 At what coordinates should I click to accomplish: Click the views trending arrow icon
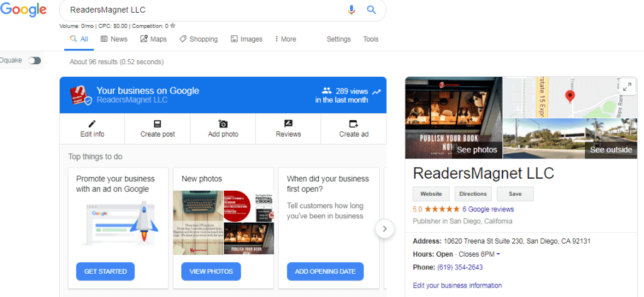point(377,92)
